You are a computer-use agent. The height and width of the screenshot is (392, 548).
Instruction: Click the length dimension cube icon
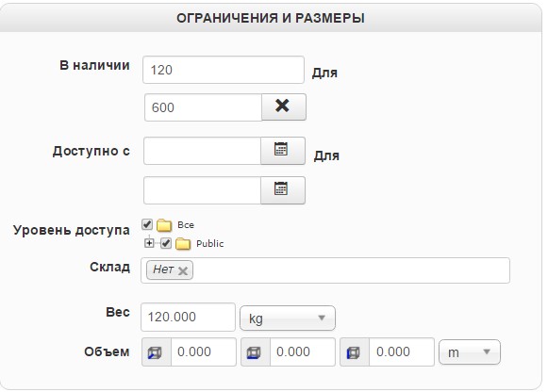157,351
